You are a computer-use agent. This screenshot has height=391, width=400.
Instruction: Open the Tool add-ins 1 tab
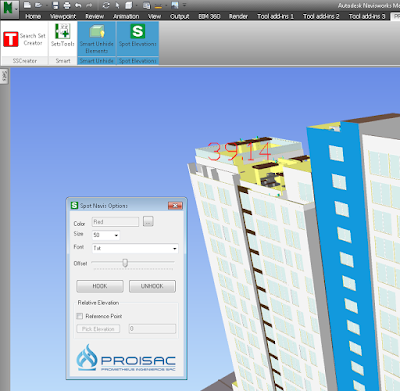(x=275, y=16)
